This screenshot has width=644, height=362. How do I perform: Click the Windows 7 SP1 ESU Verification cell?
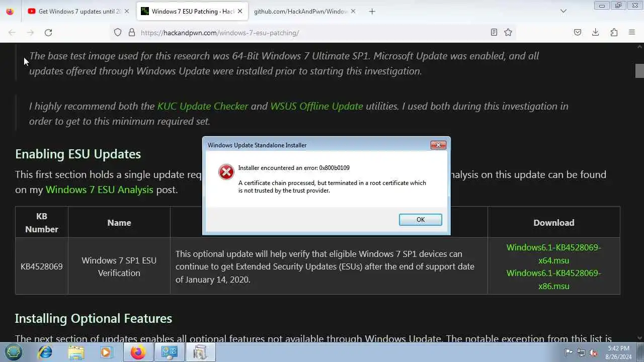click(119, 266)
